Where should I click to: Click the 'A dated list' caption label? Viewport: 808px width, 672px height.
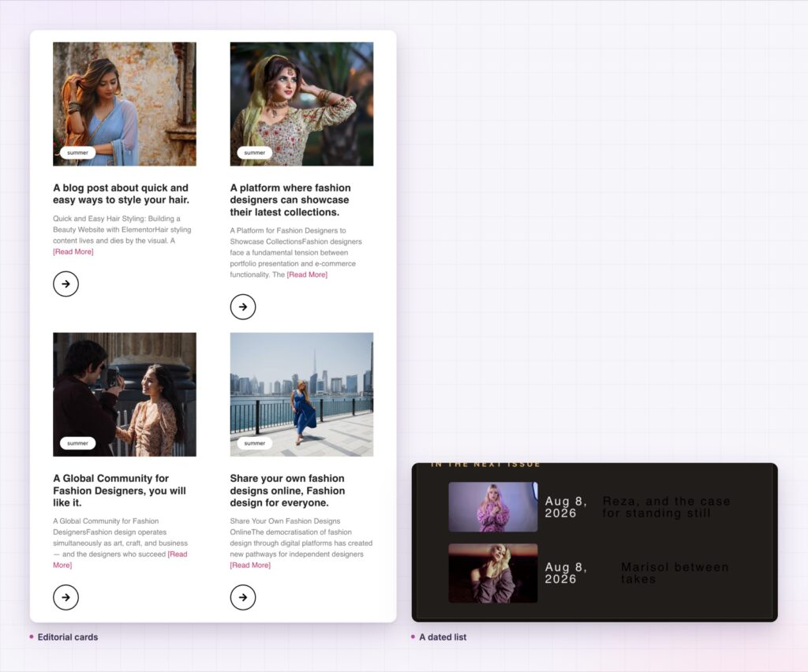pos(443,637)
